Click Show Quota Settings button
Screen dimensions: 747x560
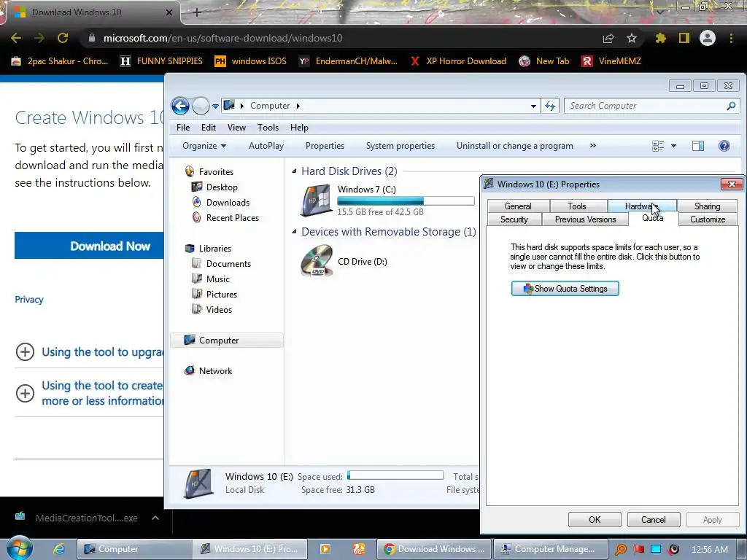[x=565, y=289]
